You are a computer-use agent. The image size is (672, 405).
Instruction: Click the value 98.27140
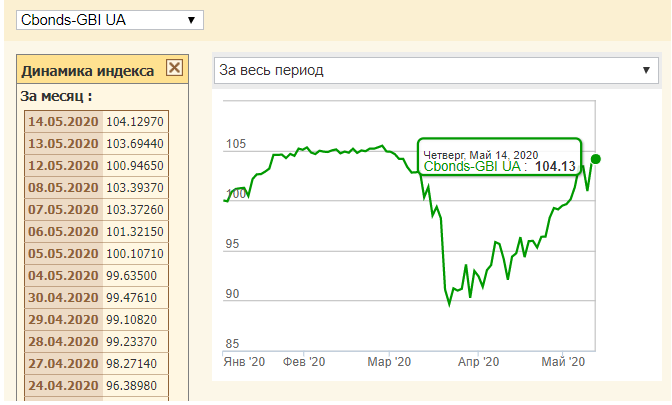click(132, 364)
